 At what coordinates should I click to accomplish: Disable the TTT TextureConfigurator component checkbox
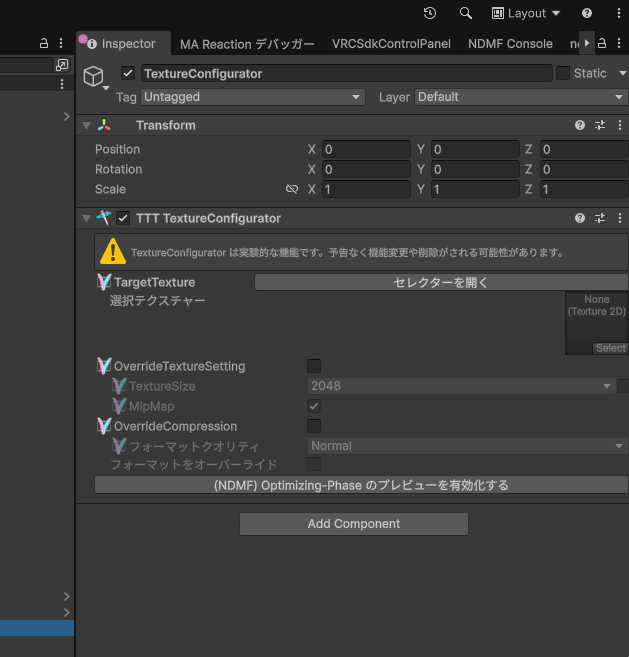tap(123, 218)
